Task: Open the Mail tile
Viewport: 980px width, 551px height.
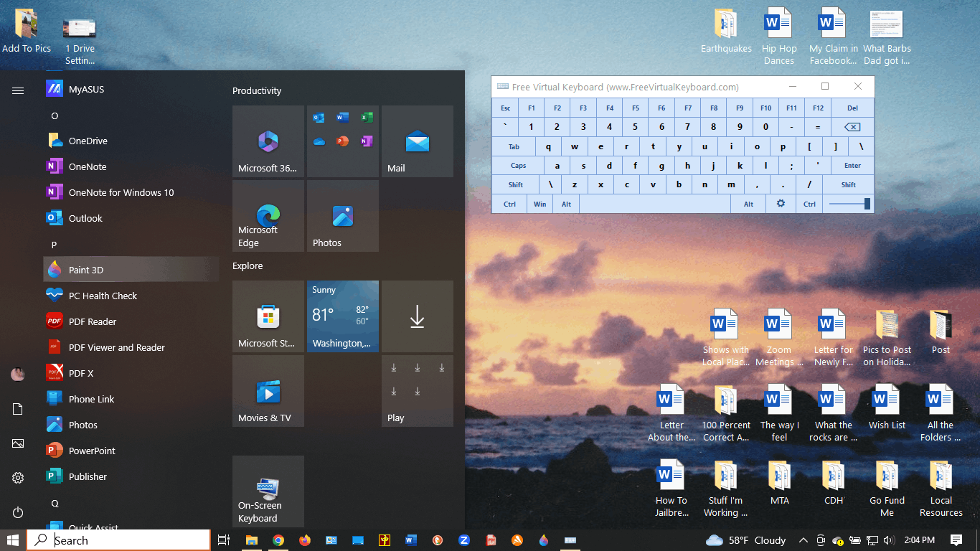Action: point(418,141)
